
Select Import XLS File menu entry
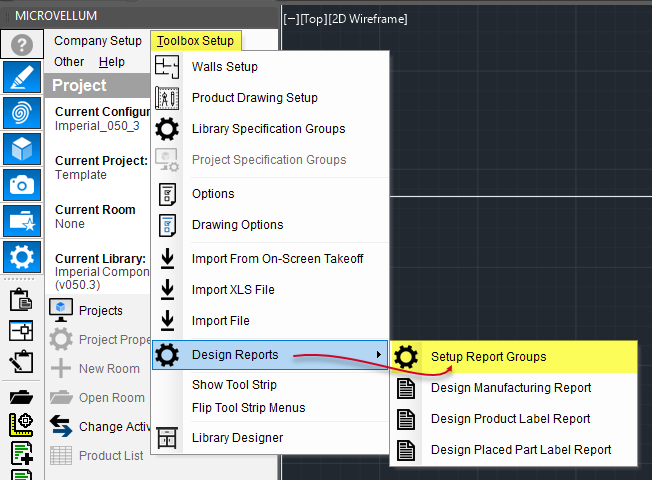[x=270, y=290]
